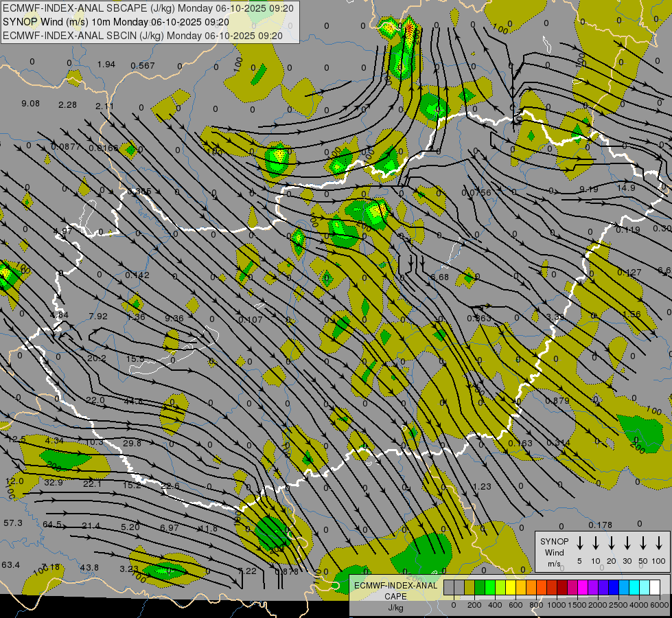672x618 pixels.
Task: Click the 2.28 value on the map
Action: [68, 104]
